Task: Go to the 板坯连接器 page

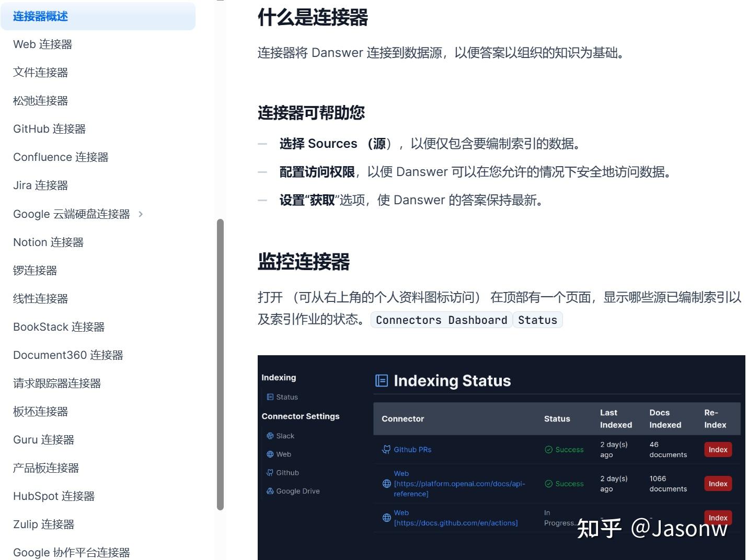Action: pos(40,412)
